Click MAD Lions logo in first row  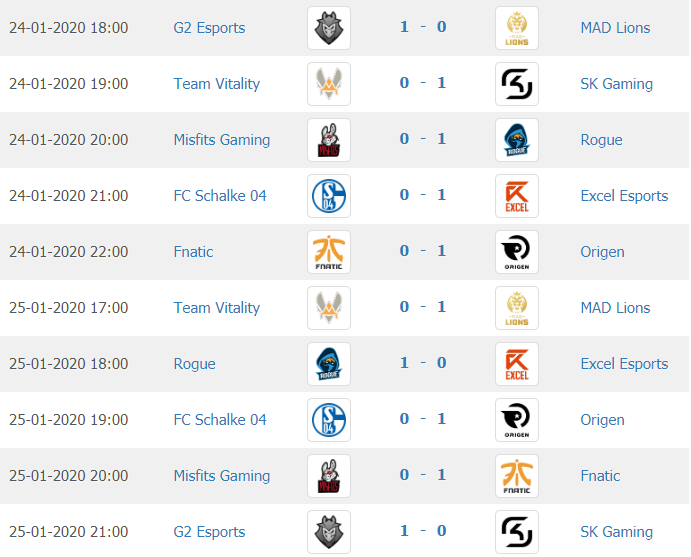coord(517,28)
